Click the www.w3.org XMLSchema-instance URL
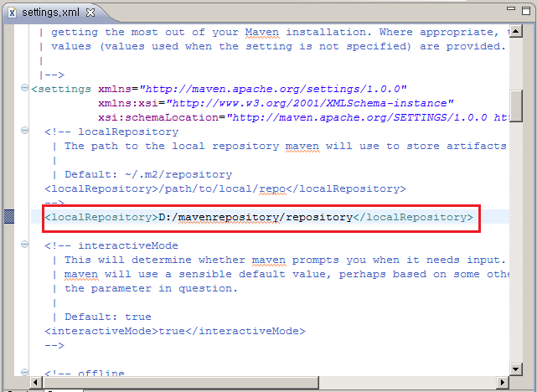Screen dimensions: 537x392 [309, 103]
